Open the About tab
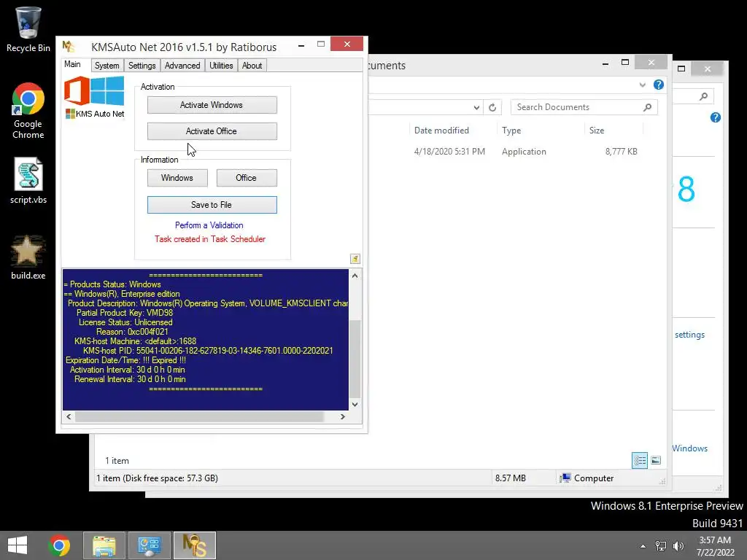This screenshot has width=747, height=560. (x=252, y=65)
